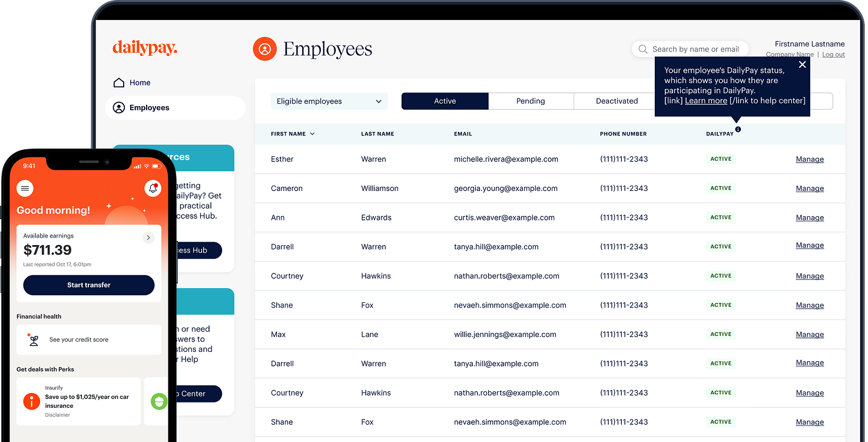Click the orange Insurify perk icon
868x442 pixels.
click(x=31, y=402)
